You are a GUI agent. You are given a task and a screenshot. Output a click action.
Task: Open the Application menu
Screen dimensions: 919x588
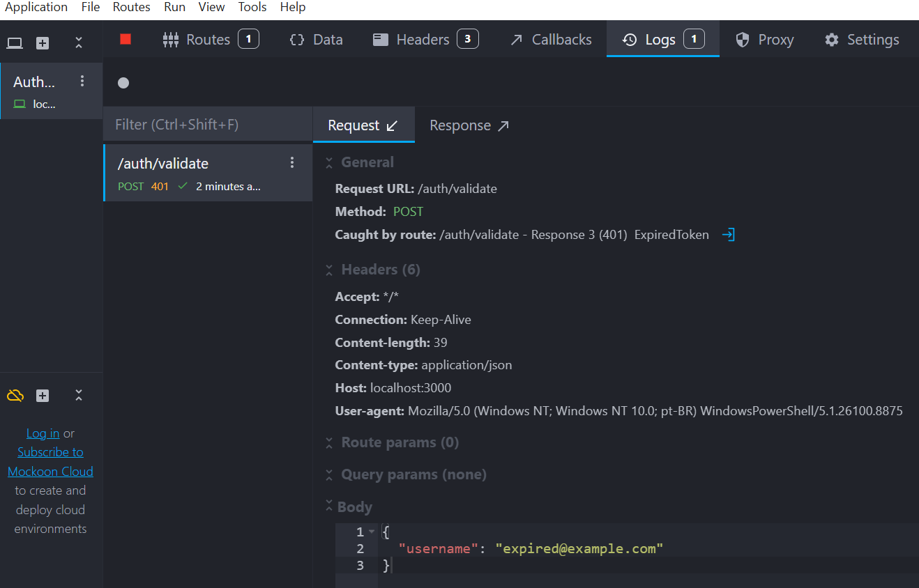tap(36, 7)
